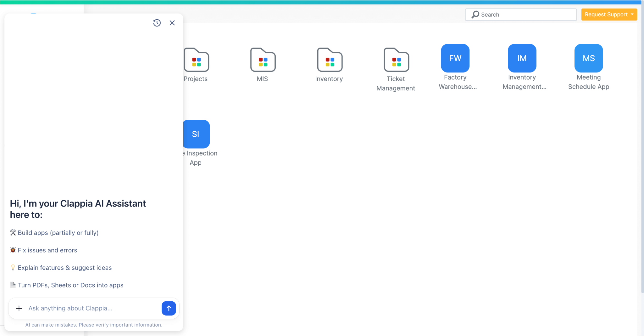
Task: Click the Inventory Management... app label
Action: (524, 82)
